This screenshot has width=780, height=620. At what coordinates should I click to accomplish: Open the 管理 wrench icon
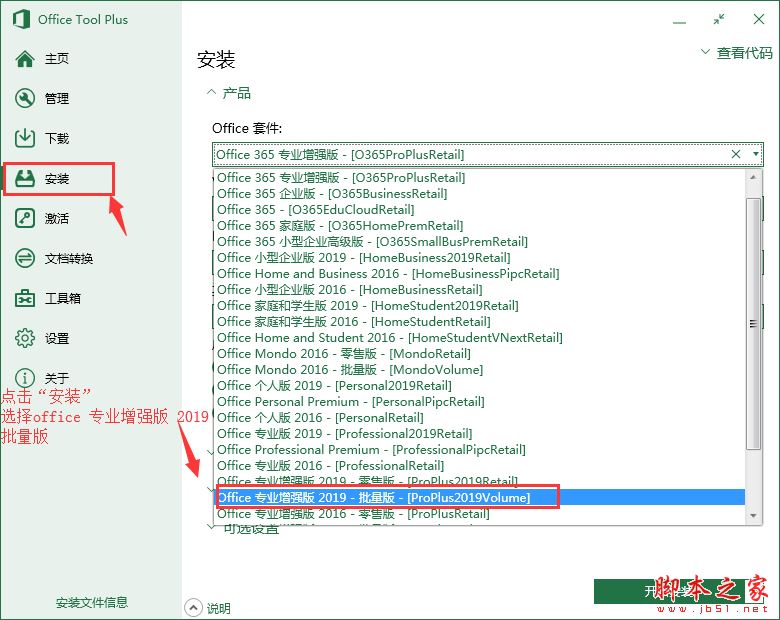point(25,99)
